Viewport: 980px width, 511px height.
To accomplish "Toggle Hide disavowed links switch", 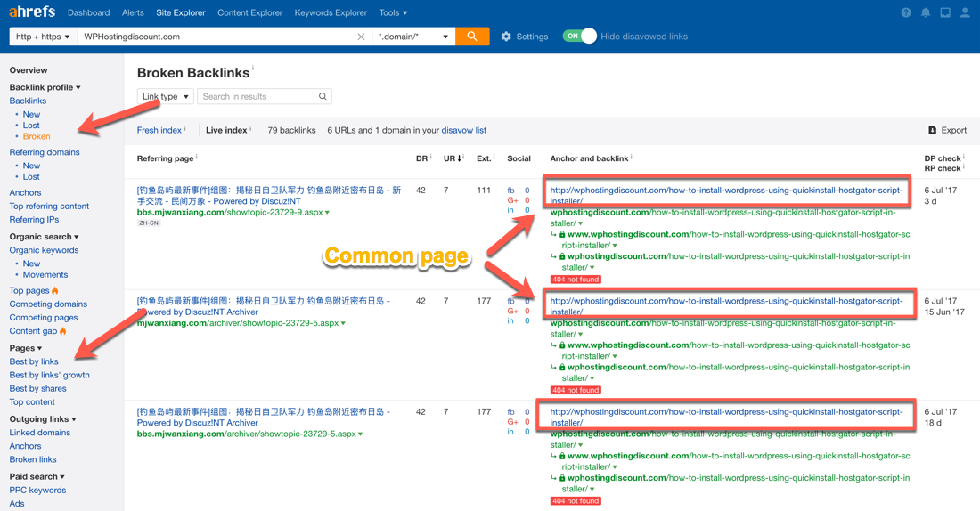I will point(579,36).
